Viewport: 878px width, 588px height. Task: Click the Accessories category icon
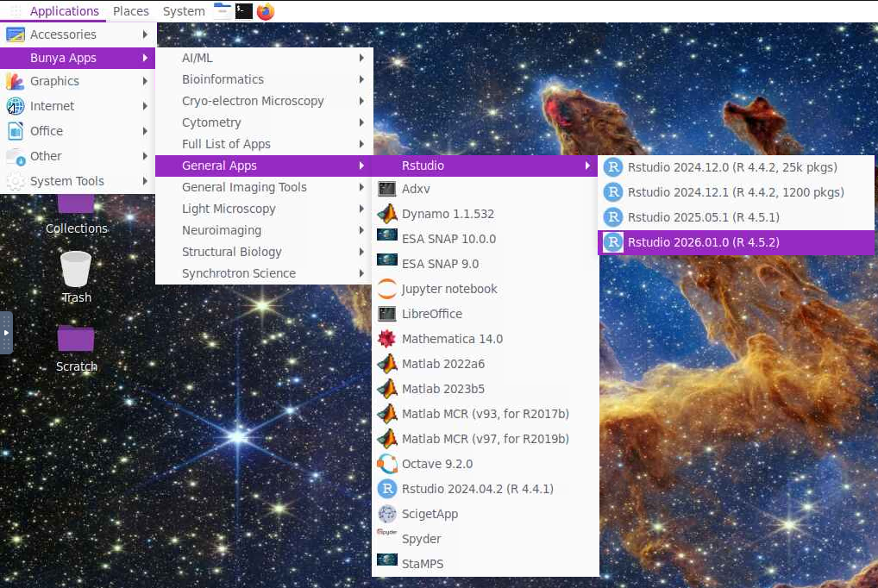pos(16,34)
